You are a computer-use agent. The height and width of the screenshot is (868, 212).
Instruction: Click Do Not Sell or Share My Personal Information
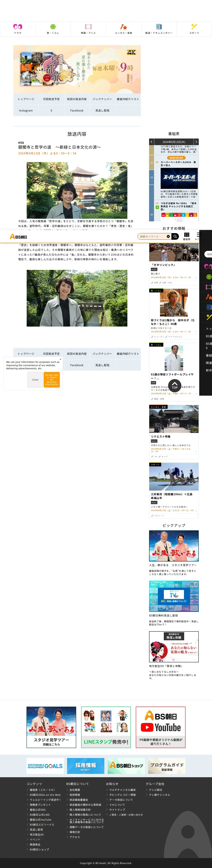click(x=52, y=380)
